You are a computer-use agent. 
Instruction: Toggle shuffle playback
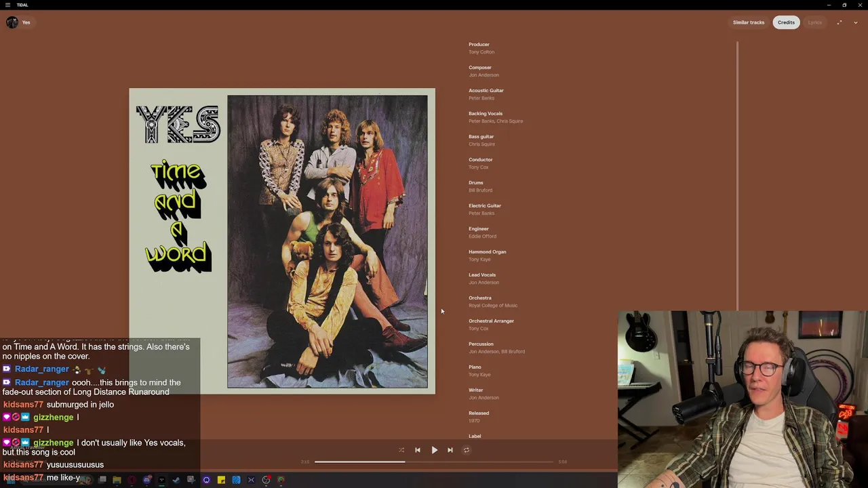pyautogui.click(x=401, y=450)
